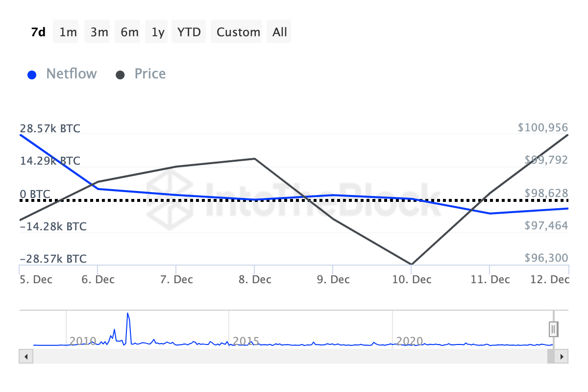588x392 pixels.
Task: Click the 8. Dec x-axis label
Action: pyautogui.click(x=255, y=279)
